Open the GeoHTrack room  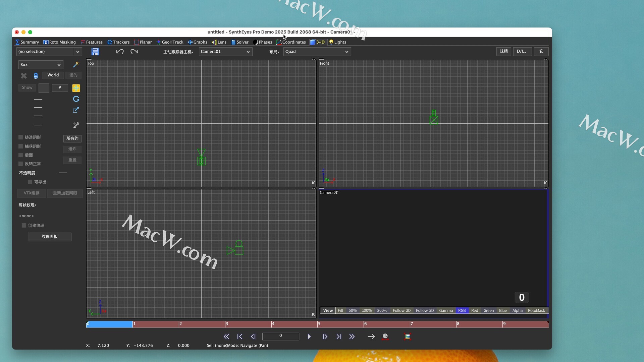point(170,42)
